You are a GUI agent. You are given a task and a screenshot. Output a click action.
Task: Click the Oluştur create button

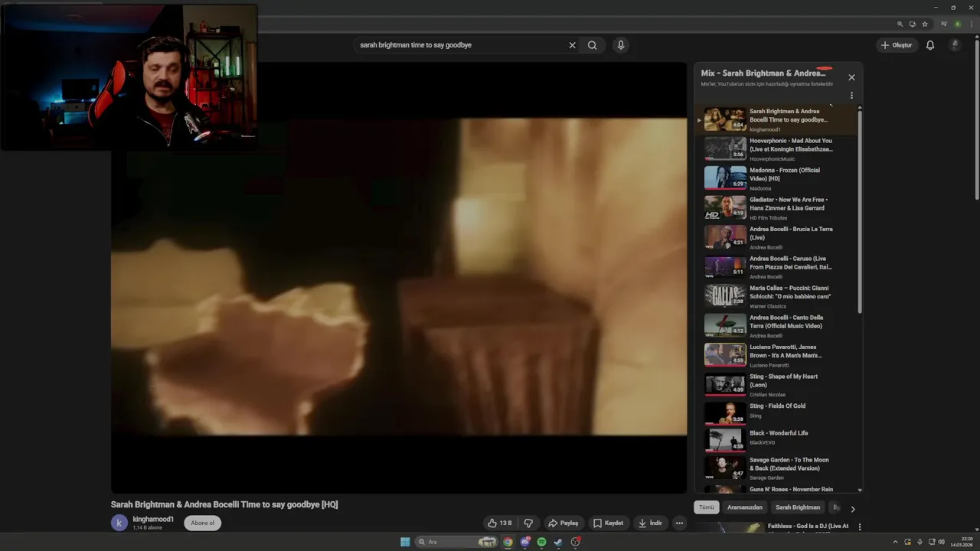point(897,45)
